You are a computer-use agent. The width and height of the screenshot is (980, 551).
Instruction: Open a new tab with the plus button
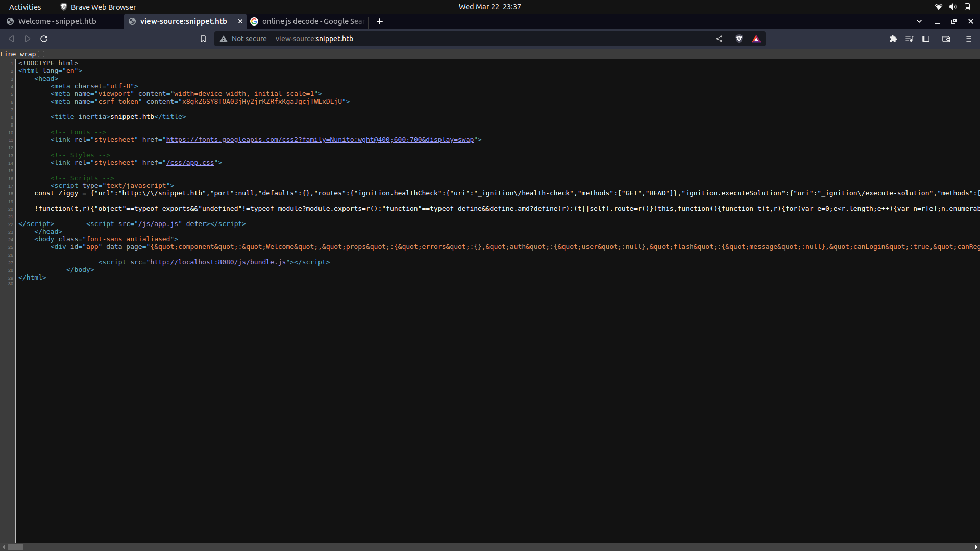(x=379, y=21)
